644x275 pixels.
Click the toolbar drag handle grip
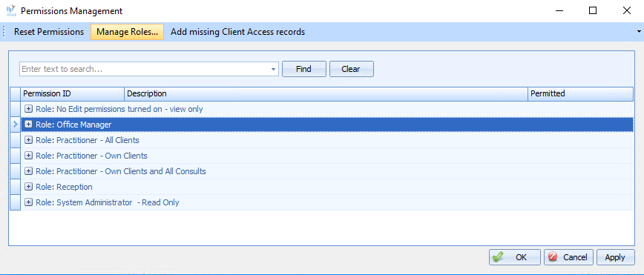coord(4,32)
